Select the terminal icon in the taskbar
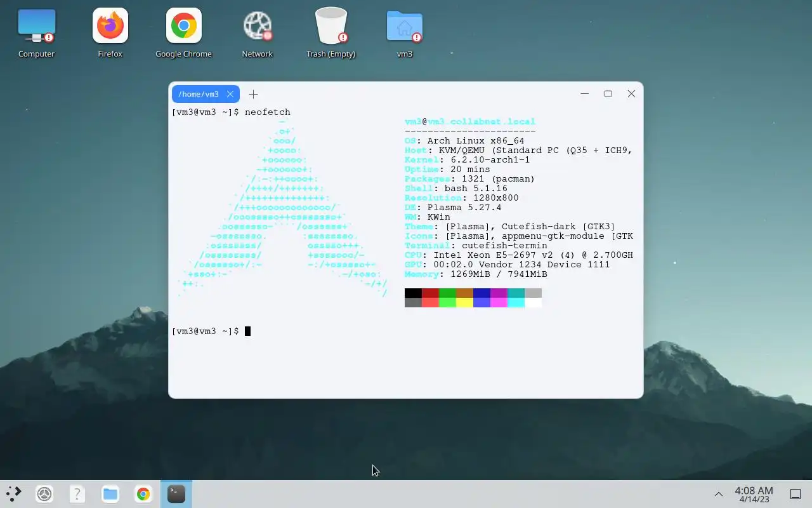The width and height of the screenshot is (812, 508). pos(176,494)
